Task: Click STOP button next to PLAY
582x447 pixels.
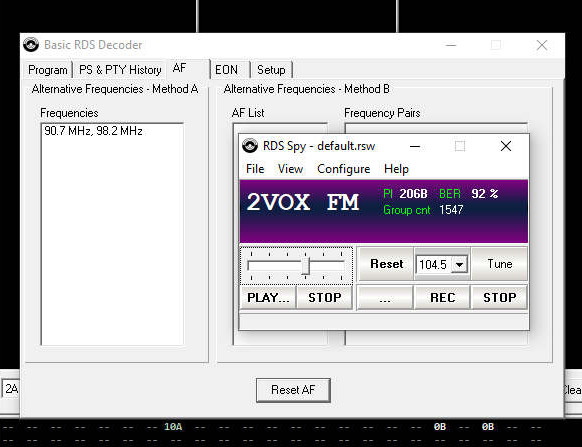Action: tap(324, 297)
